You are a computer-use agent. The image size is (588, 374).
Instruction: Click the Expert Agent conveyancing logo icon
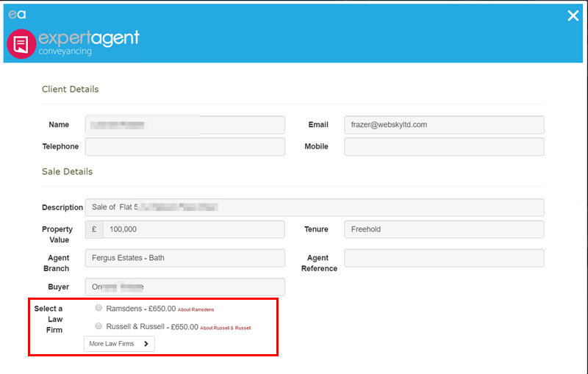click(21, 44)
